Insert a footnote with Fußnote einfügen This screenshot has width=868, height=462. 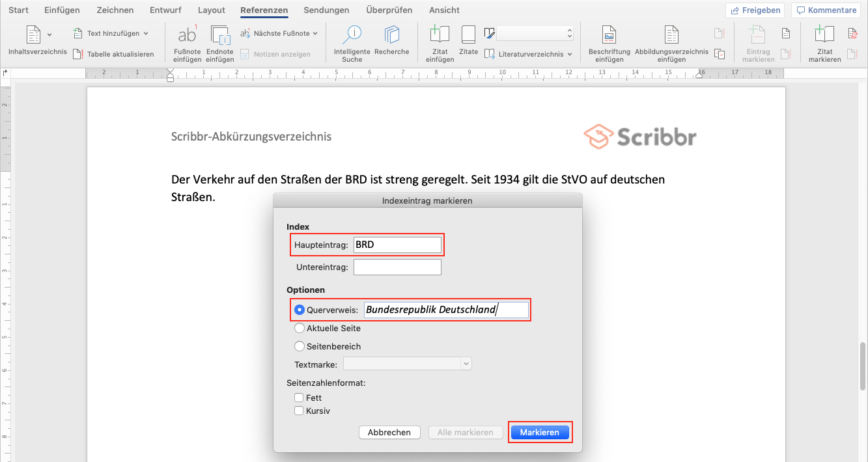(188, 44)
